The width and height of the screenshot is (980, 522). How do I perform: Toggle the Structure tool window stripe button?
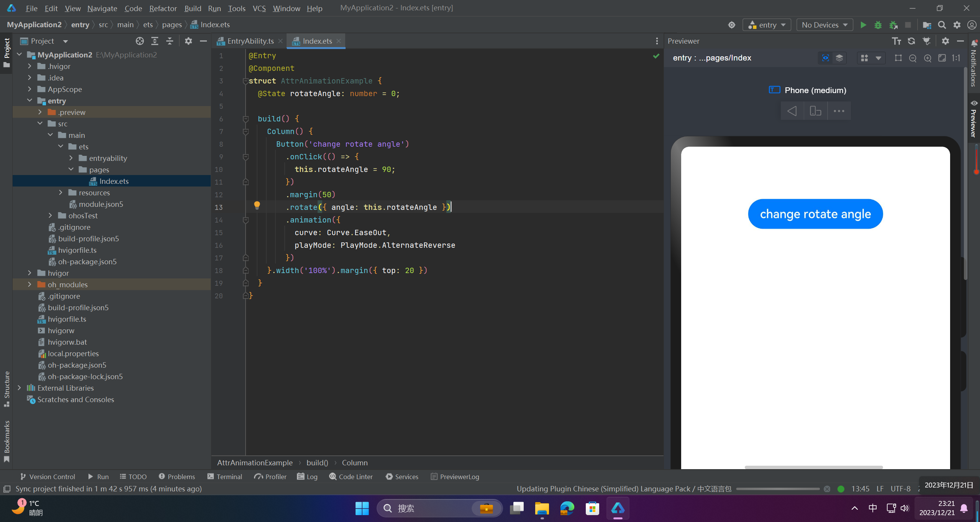[x=7, y=389]
